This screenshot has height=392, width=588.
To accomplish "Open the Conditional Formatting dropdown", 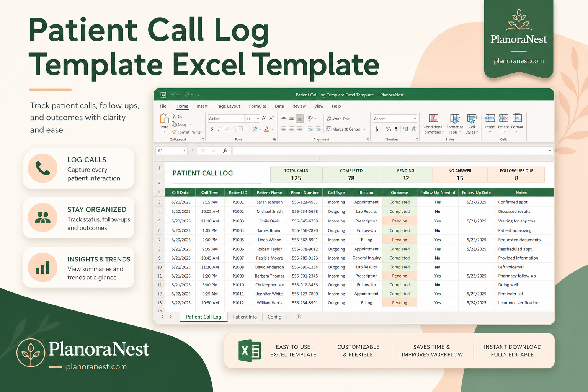I will point(433,124).
